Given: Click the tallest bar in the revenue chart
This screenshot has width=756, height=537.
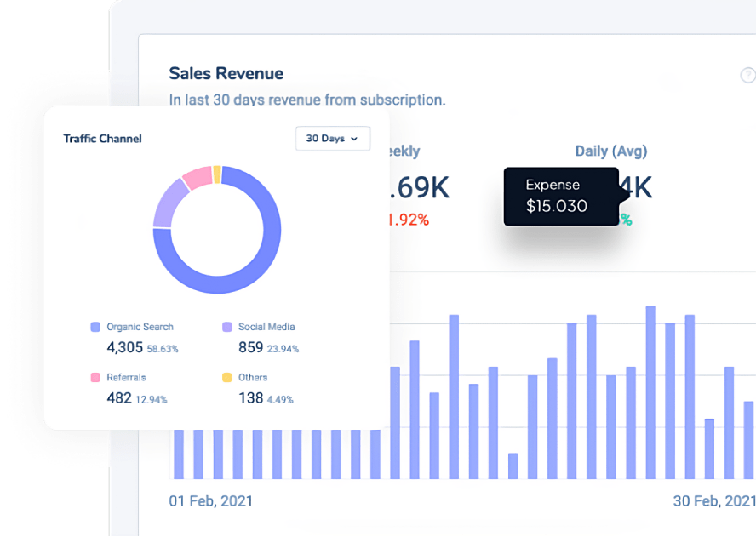Looking at the screenshot, I should (650, 391).
